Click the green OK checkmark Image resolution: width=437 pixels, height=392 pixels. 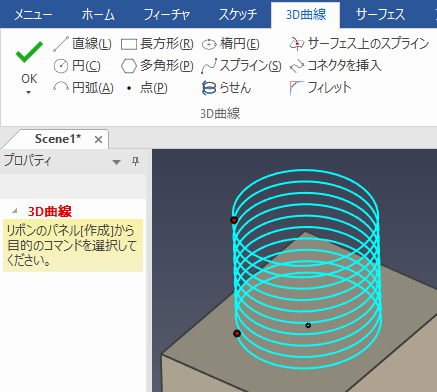[29, 52]
